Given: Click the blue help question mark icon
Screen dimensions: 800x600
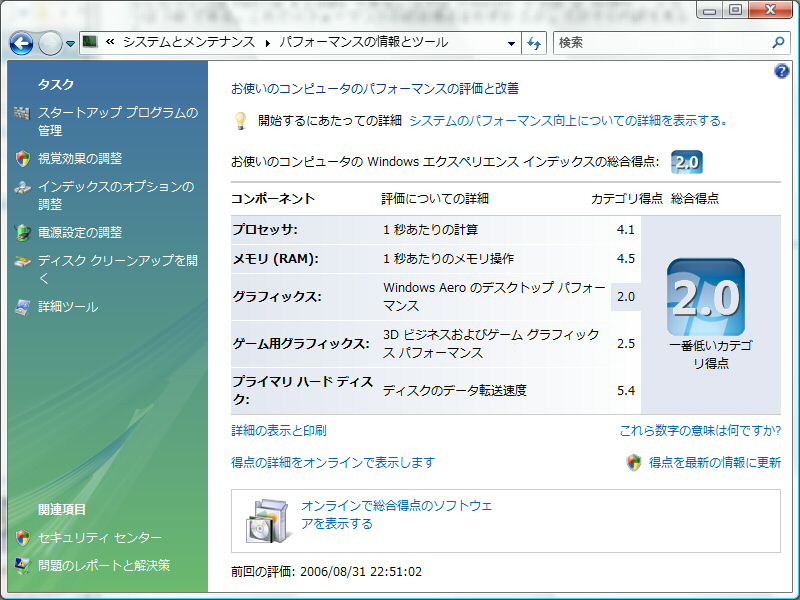Looking at the screenshot, I should (x=782, y=71).
